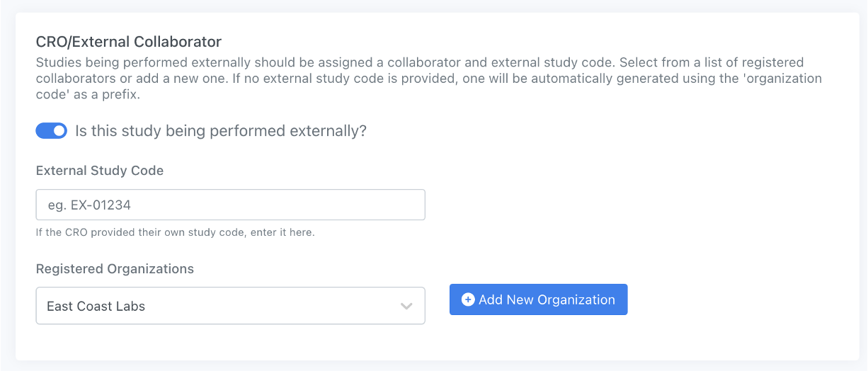Click the Add New Organization button
The width and height of the screenshot is (868, 371).
(x=538, y=300)
